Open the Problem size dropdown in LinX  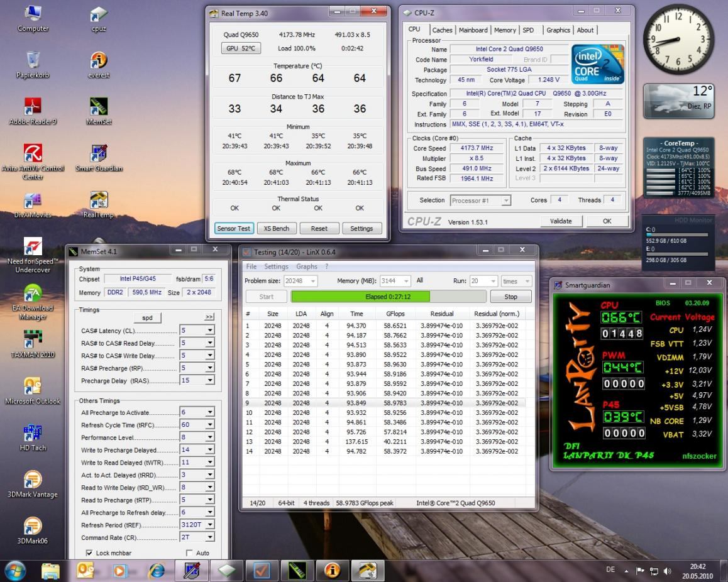click(312, 281)
